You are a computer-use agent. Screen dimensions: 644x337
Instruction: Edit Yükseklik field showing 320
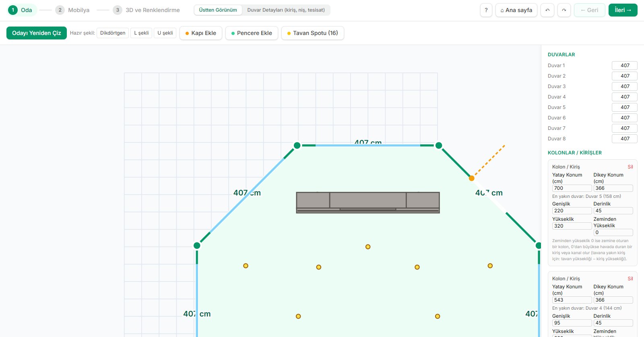pyautogui.click(x=572, y=226)
